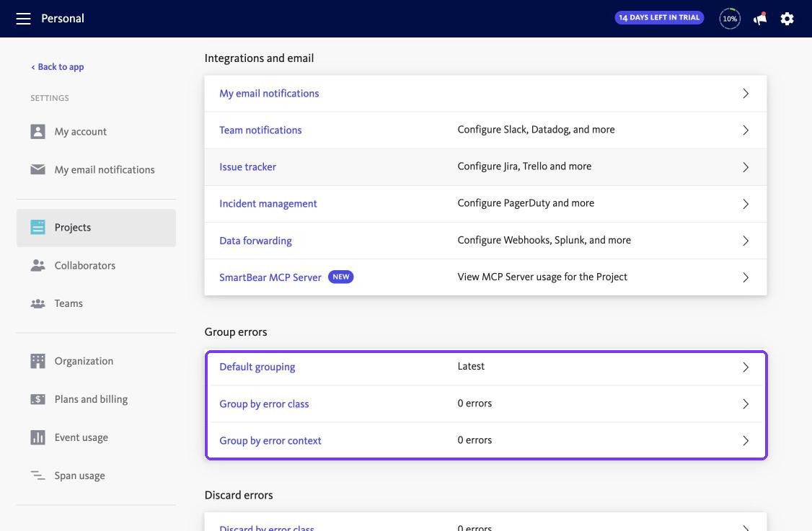Screen dimensions: 812x531
Task: Open My email notifications integration link
Action: coord(269,93)
